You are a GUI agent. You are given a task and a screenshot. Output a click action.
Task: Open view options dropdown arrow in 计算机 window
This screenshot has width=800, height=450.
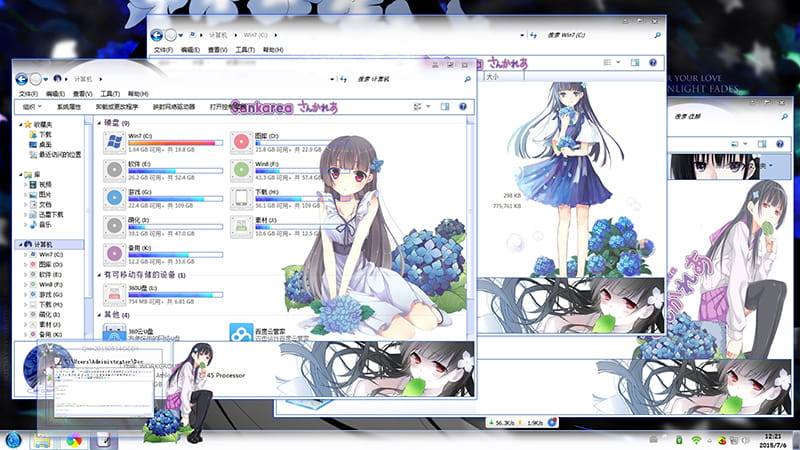(428, 107)
